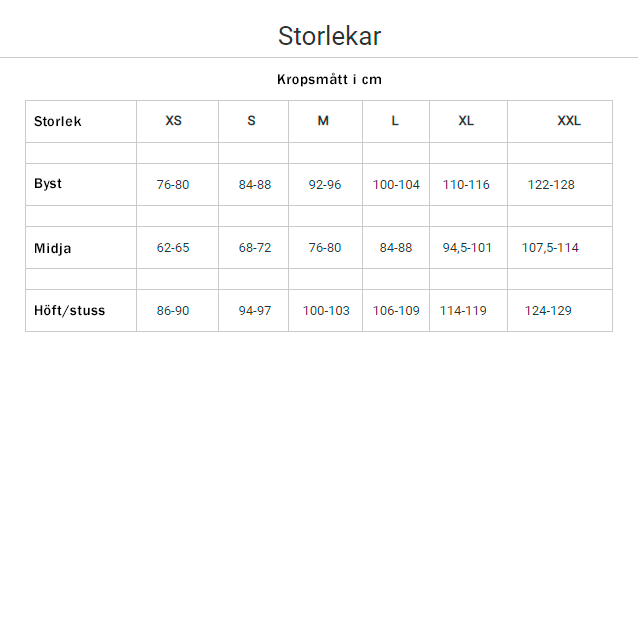Select the XL size column header
638x638 pixels.
click(466, 121)
